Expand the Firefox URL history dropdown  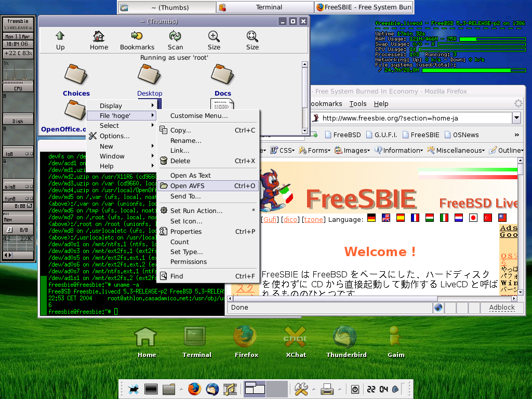516,118
